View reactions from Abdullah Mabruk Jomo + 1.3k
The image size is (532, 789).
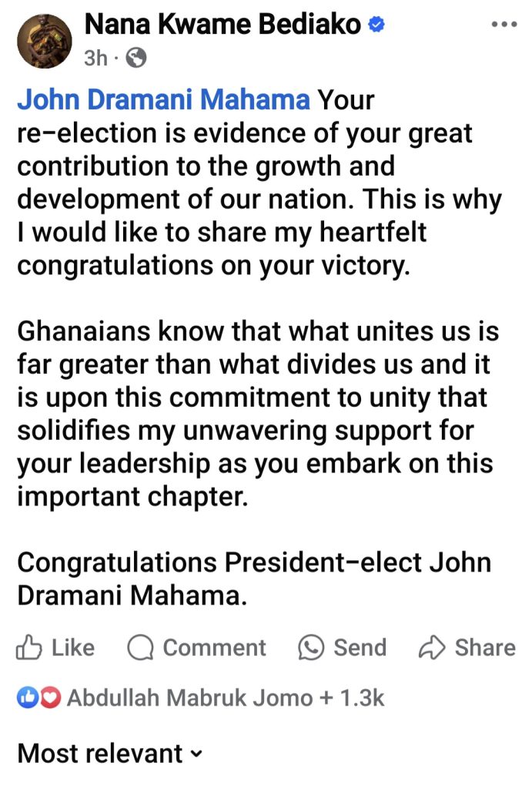(x=225, y=699)
